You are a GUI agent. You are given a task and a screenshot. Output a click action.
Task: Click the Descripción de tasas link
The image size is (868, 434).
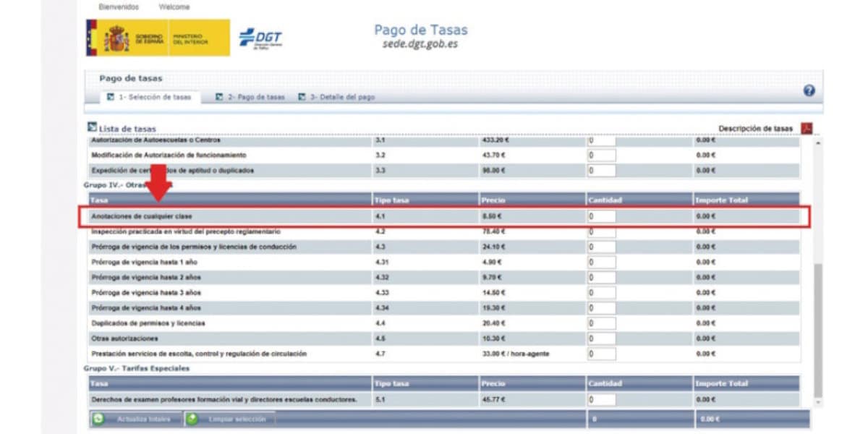pyautogui.click(x=755, y=129)
